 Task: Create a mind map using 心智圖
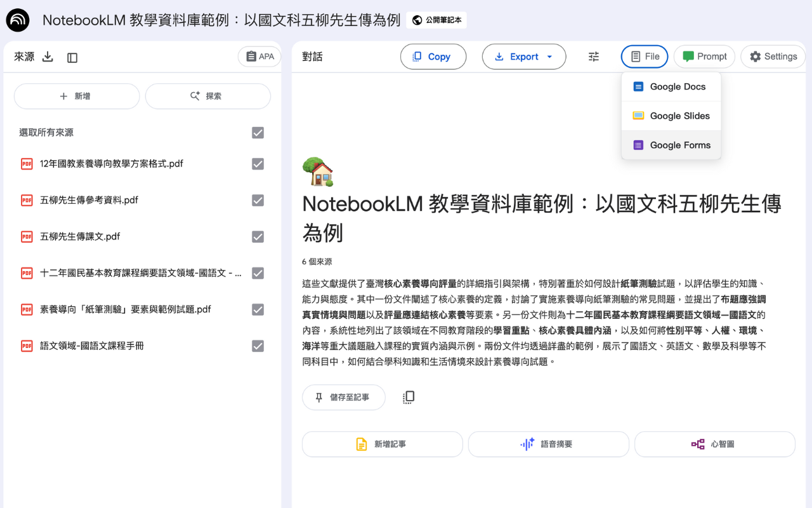[714, 444]
